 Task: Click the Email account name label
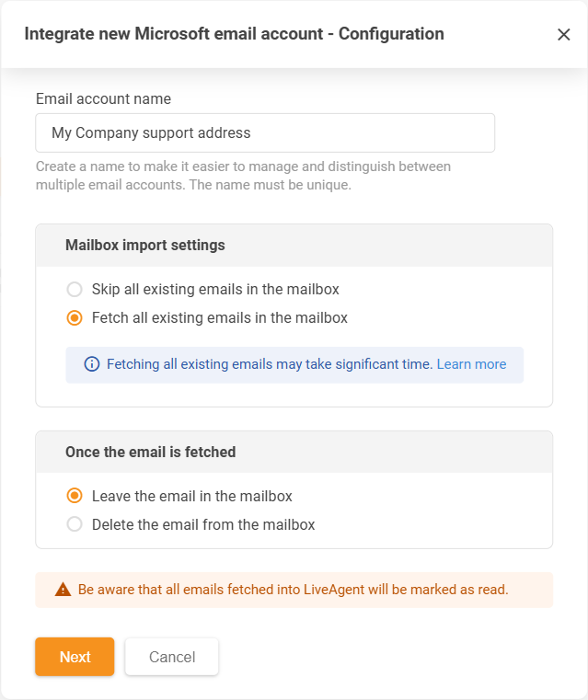point(103,98)
